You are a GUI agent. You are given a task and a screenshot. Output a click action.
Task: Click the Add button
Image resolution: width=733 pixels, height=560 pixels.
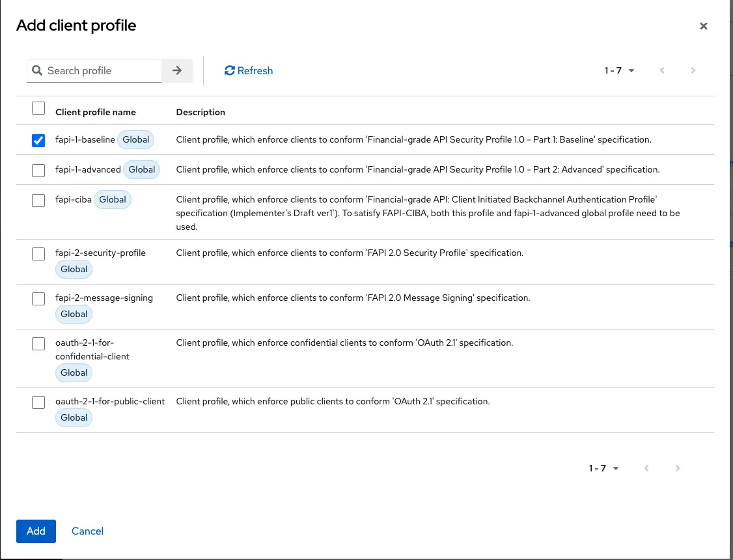pos(36,531)
